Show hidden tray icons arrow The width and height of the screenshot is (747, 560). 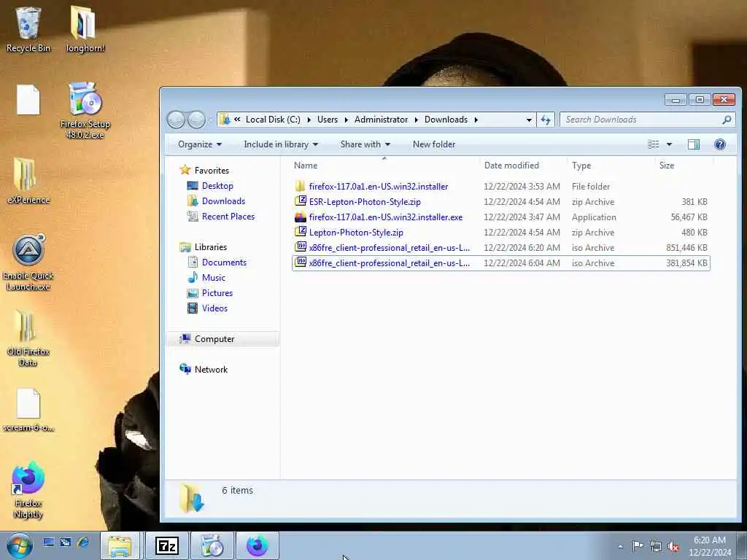pos(620,546)
